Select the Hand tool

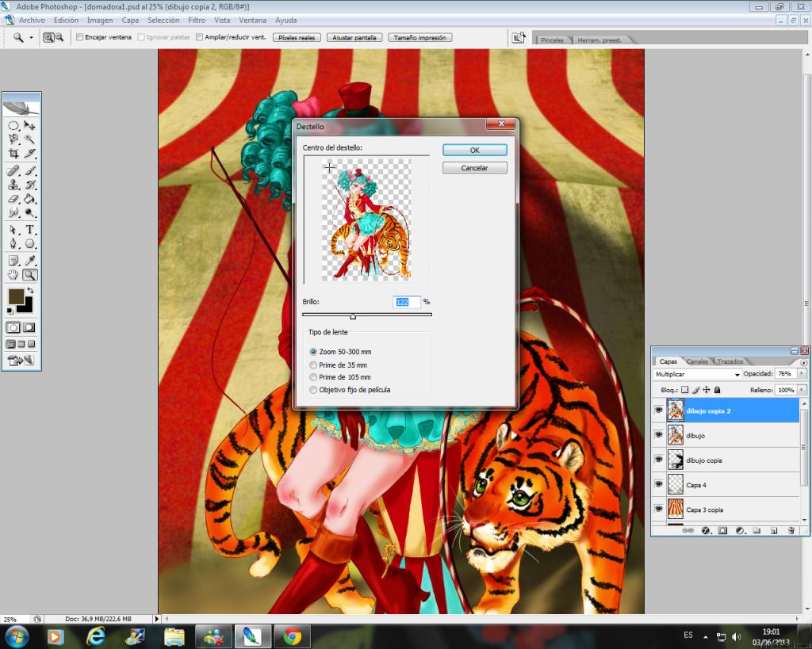13,275
